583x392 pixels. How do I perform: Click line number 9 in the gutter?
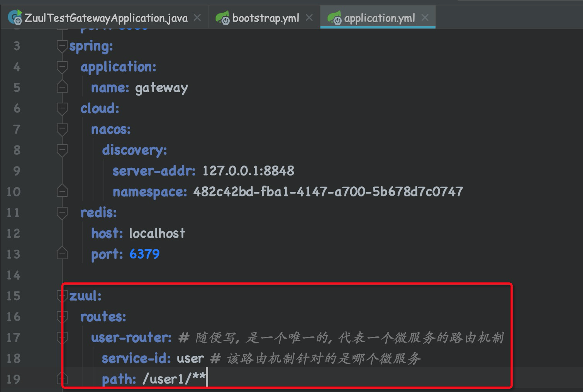coord(17,171)
